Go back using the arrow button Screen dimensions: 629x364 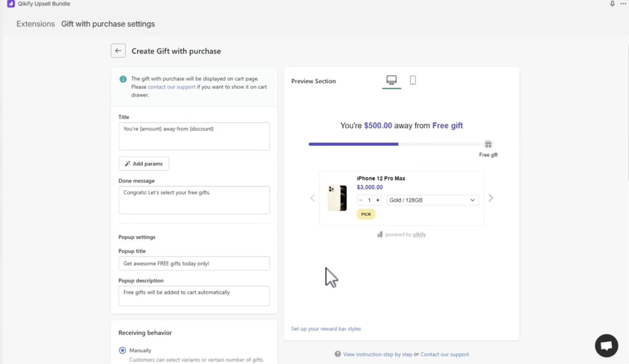tap(118, 51)
